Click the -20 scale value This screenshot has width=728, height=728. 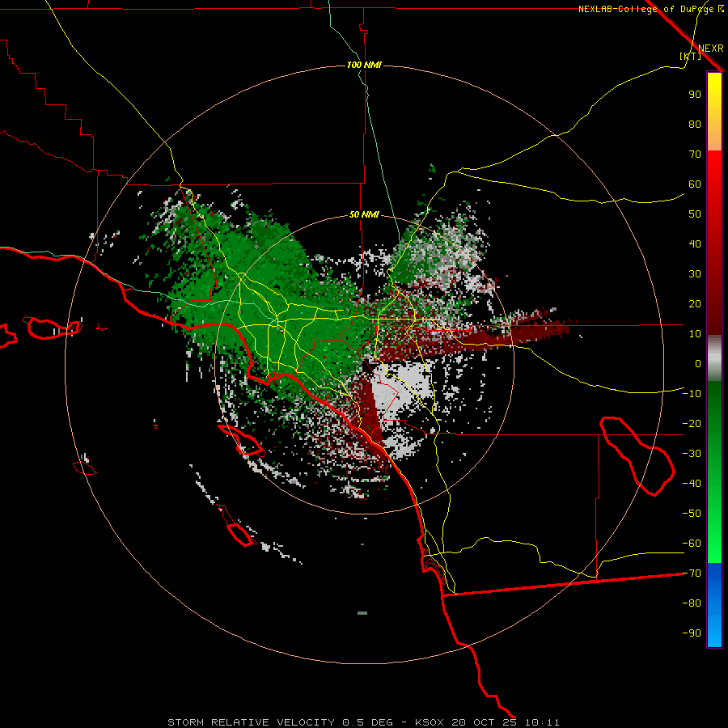tap(692, 424)
